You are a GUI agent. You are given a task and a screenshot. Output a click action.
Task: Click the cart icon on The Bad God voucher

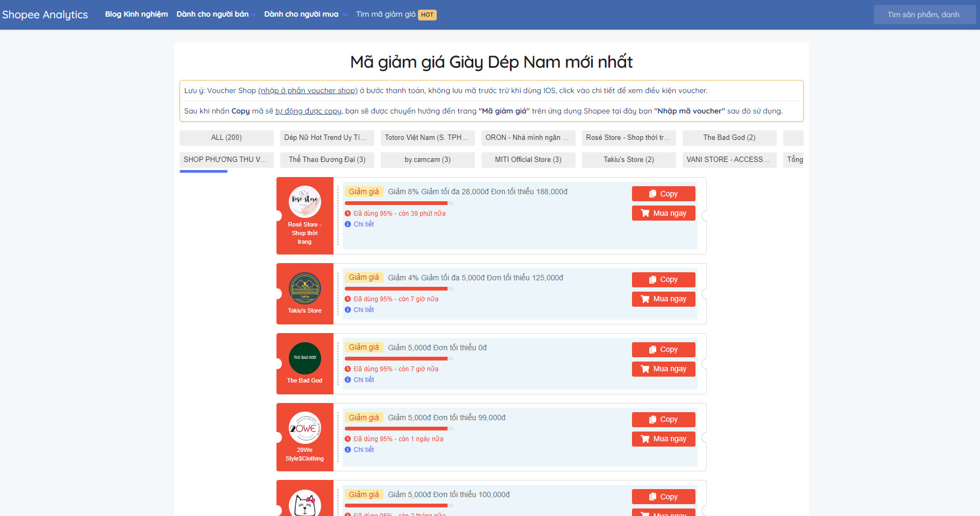pos(645,369)
